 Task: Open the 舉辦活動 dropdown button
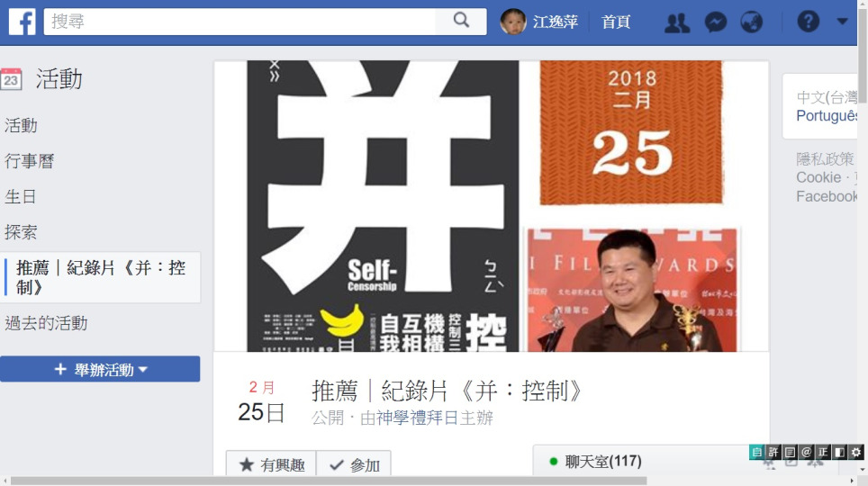100,369
